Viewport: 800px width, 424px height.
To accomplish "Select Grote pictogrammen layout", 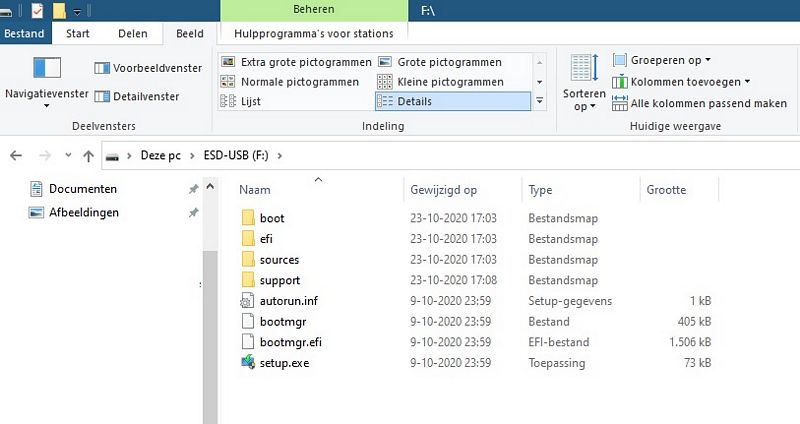I will tap(440, 62).
